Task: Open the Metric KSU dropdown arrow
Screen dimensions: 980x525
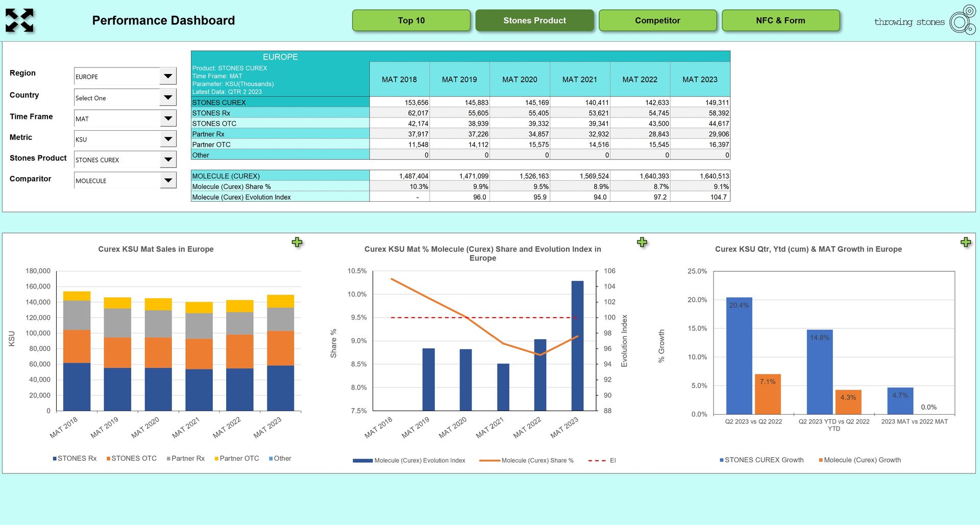Action: point(168,138)
